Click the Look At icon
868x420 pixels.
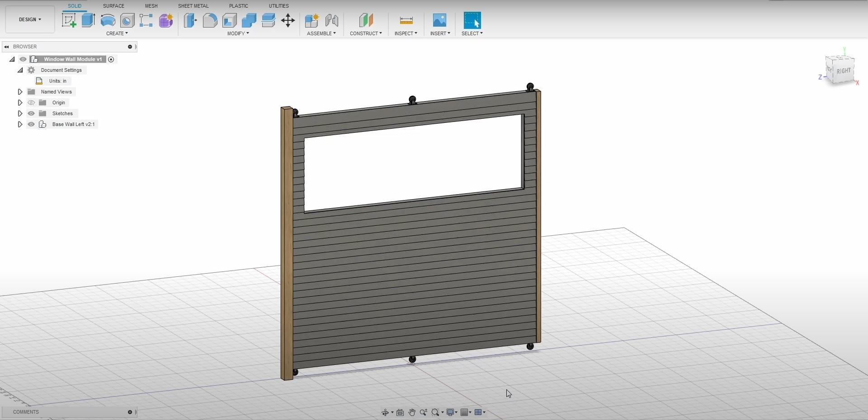click(x=400, y=412)
